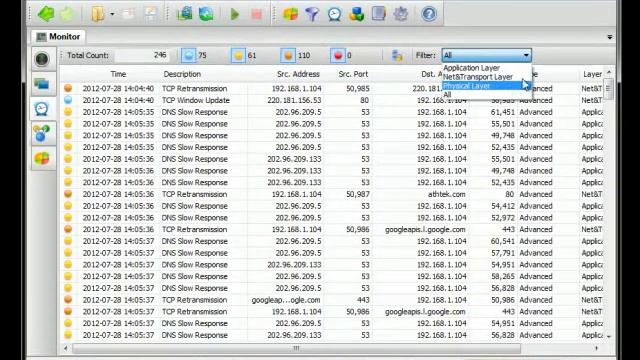This screenshot has height=360, width=640.
Task: Click the pie chart sidebar icon
Action: 42,158
